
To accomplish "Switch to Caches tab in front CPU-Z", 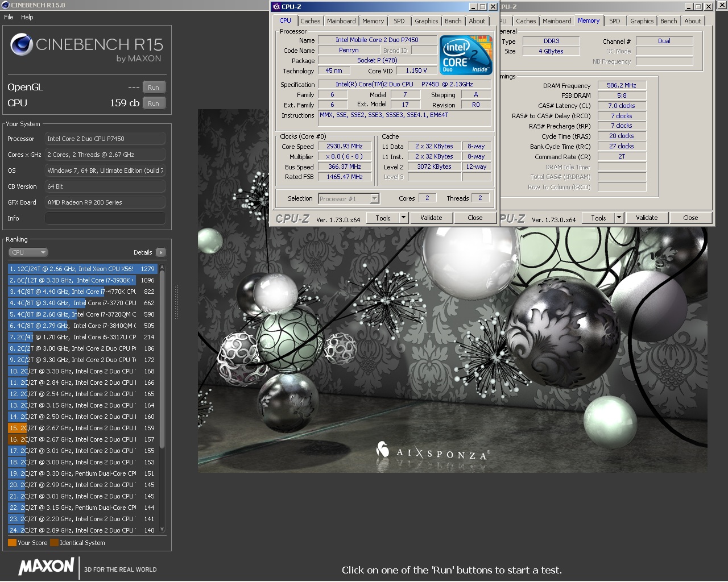I will 311,21.
